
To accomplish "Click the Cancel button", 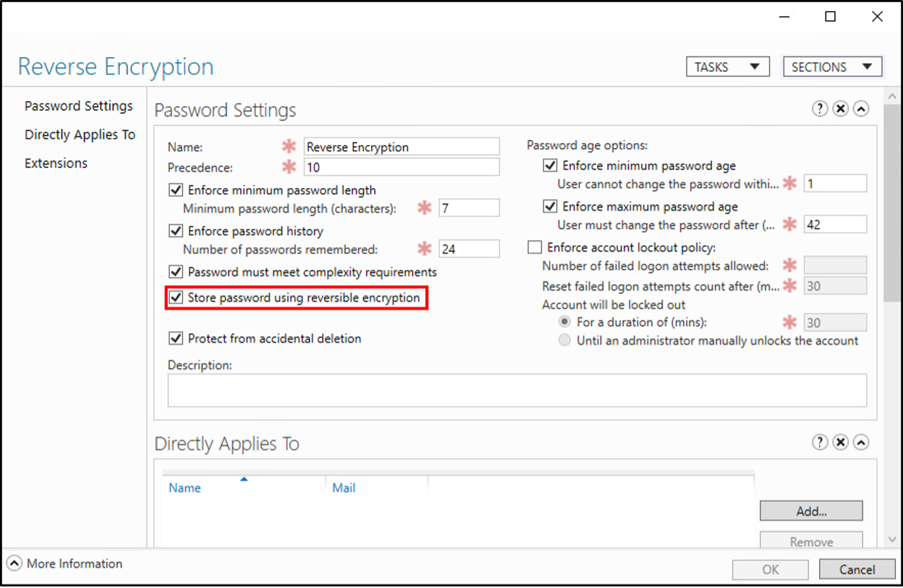I will point(857,569).
